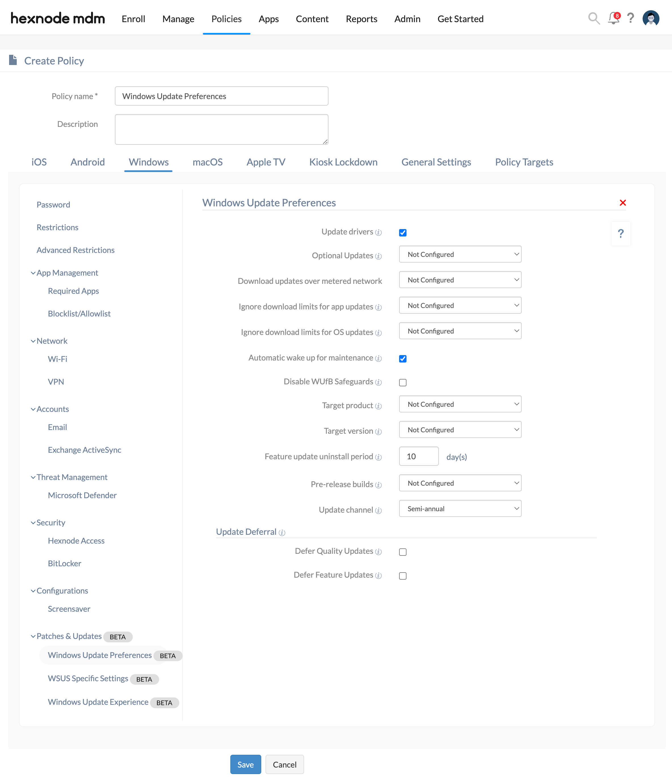
Task: Open the Manage menu
Action: 178,18
